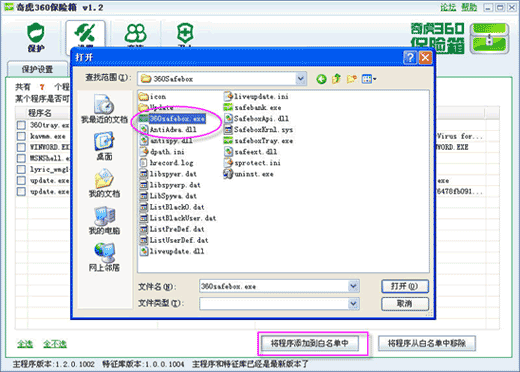The width and height of the screenshot is (520, 372).
Task: Select dpath.ini file
Action: [x=162, y=152]
